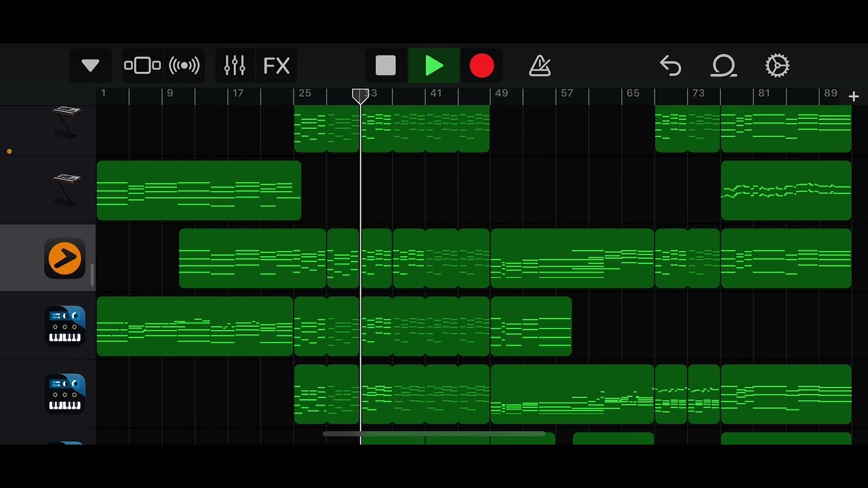868x488 pixels.
Task: Click bar 17 on the ruler
Action: (237, 93)
